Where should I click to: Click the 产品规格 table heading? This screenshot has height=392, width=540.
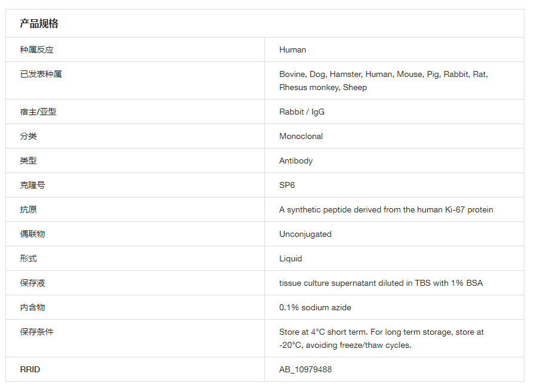[x=39, y=24]
